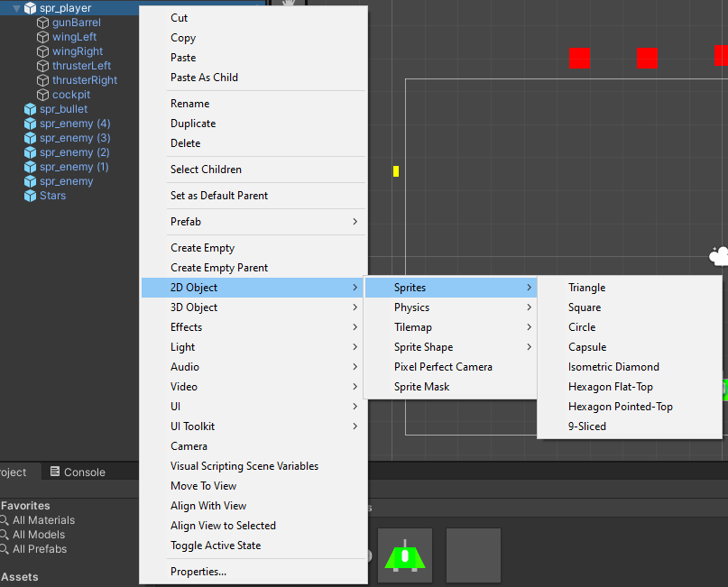Click Create Empty Parent
This screenshot has width=728, height=587.
219,268
